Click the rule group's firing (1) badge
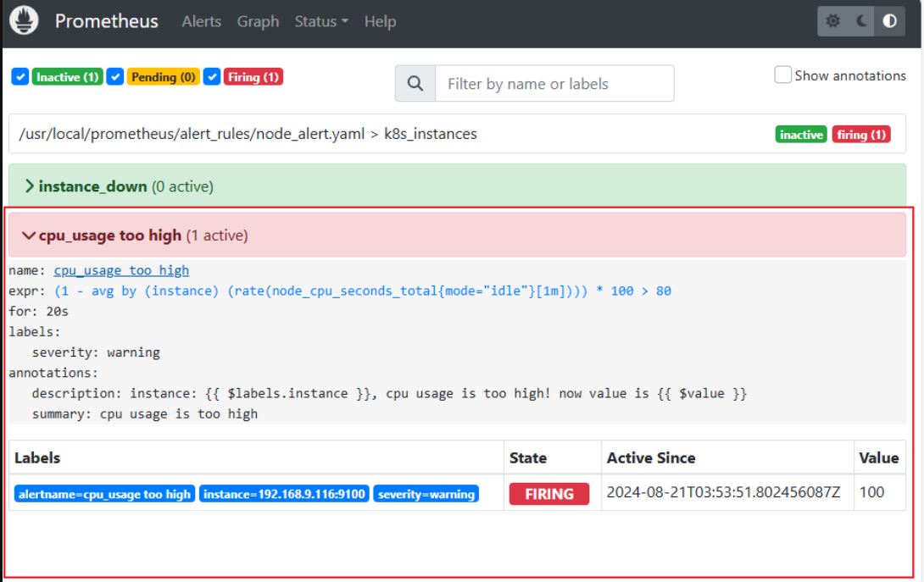Viewport: 924px width, 582px height. pyautogui.click(x=861, y=135)
